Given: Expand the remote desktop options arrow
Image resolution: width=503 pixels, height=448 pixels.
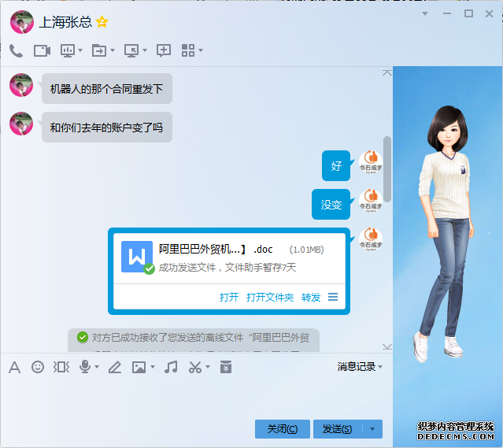Looking at the screenshot, I should click(145, 50).
